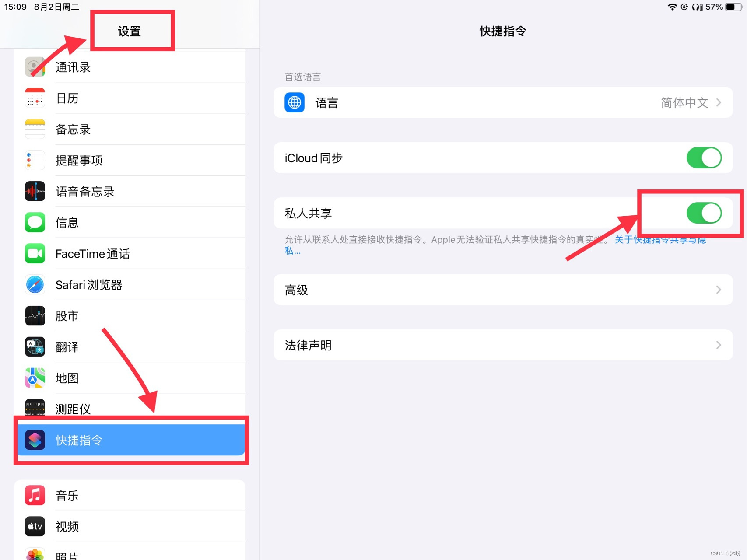Viewport: 747px width, 560px height.
Task: Tap the blue globe language icon
Action: (x=295, y=102)
